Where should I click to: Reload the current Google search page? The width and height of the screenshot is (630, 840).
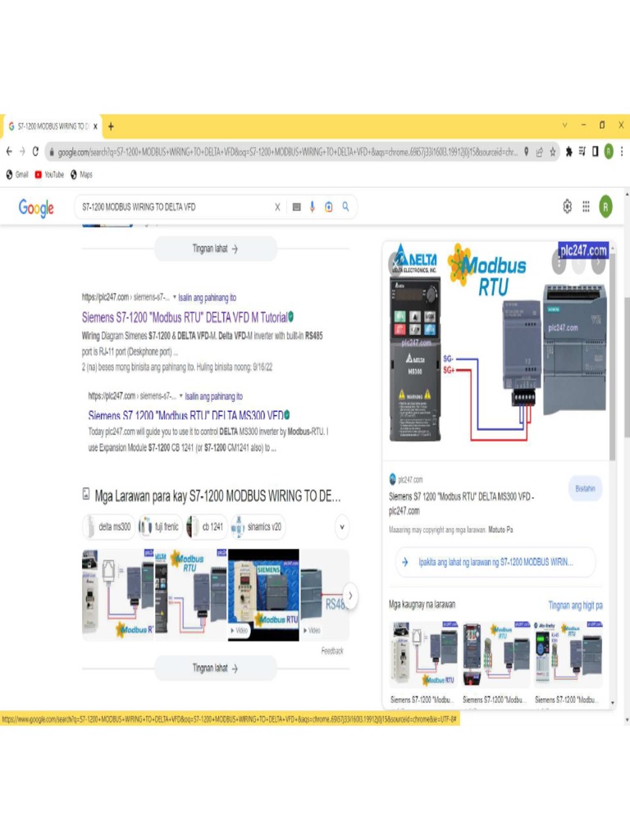click(x=35, y=152)
